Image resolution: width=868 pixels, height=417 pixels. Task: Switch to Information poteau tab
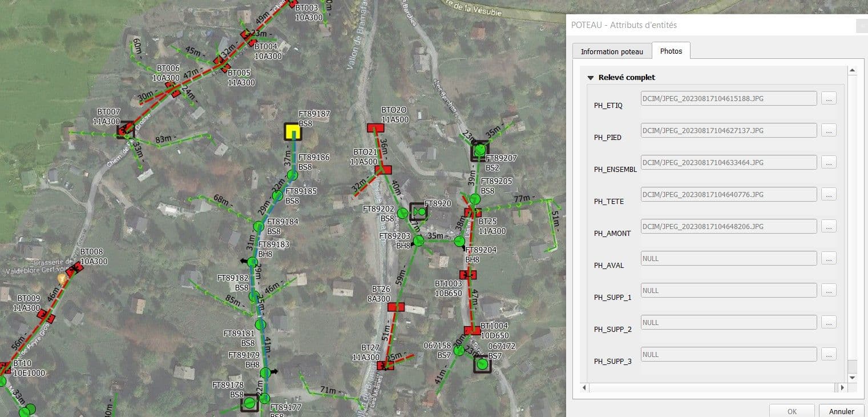point(612,51)
